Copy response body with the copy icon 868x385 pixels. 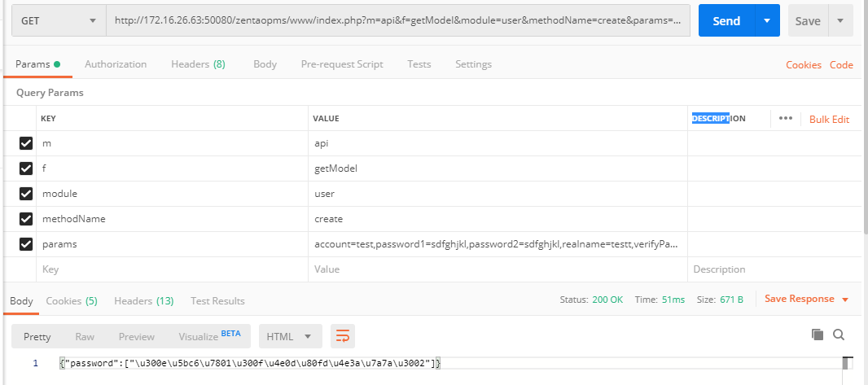818,335
